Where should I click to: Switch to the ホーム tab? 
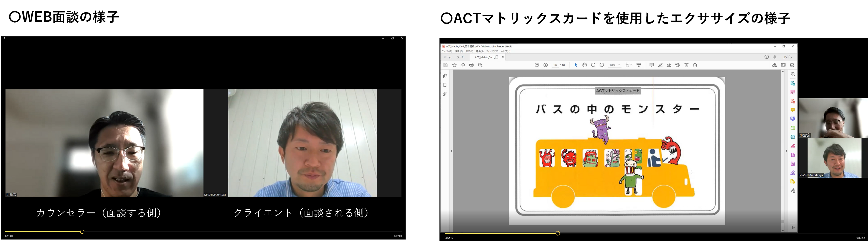448,57
